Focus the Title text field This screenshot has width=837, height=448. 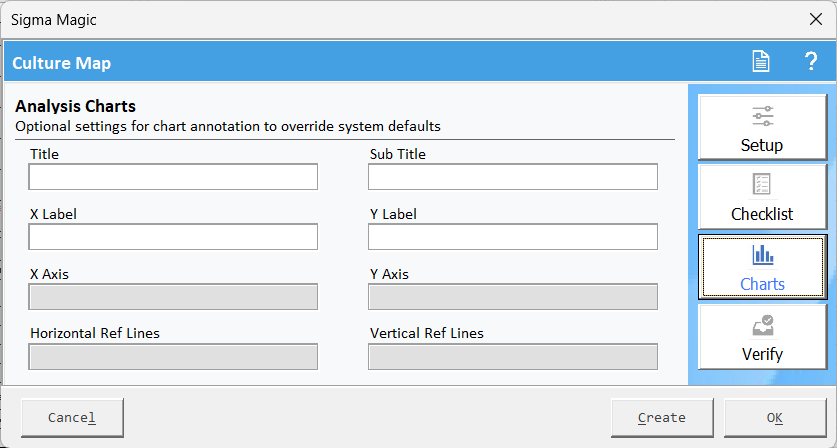tap(173, 177)
